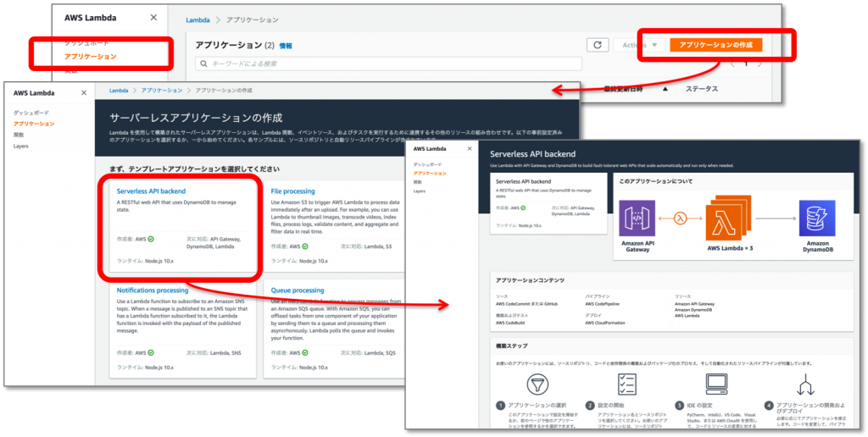The width and height of the screenshot is (868, 437).
Task: Click the 'AWS CloudFormation' deploy text
Action: 607,323
